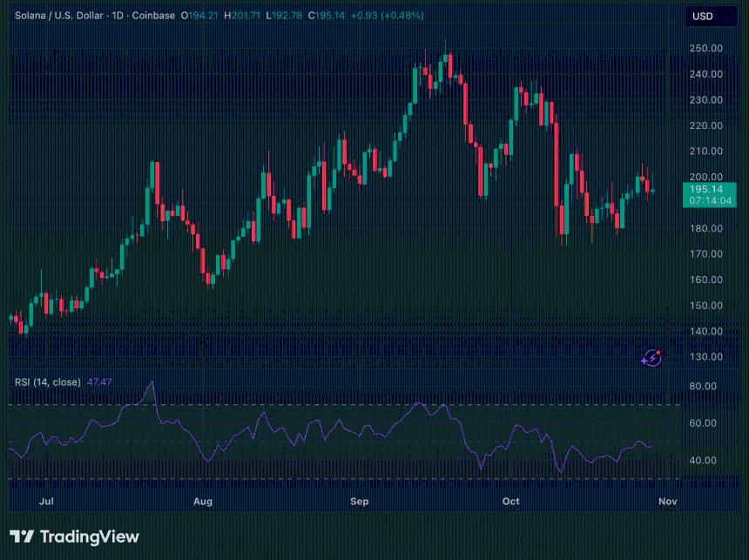
Task: Click the current price tag 195.14
Action: click(706, 189)
